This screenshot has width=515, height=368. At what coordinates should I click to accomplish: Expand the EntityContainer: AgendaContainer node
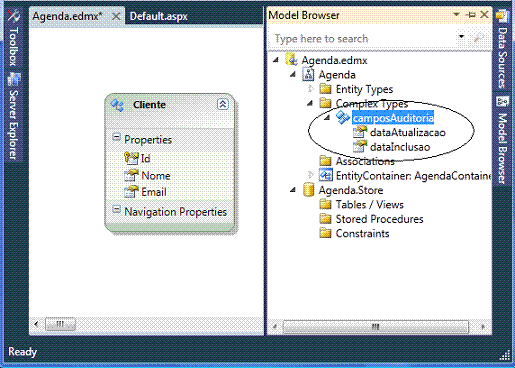[311, 175]
